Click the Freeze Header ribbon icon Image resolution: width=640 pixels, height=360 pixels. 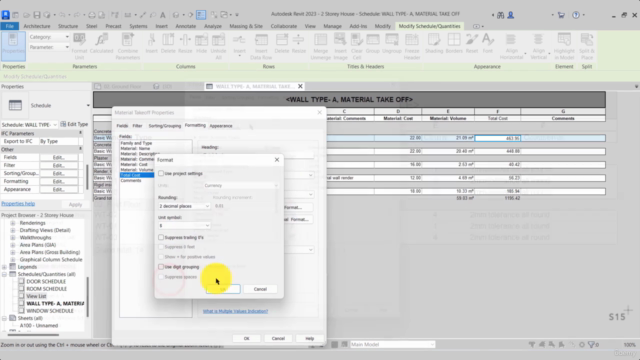412,46
